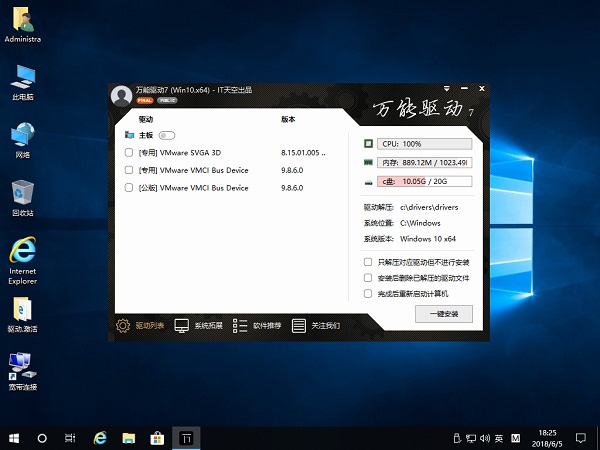Open the 关注我们 follow us tab

(315, 325)
